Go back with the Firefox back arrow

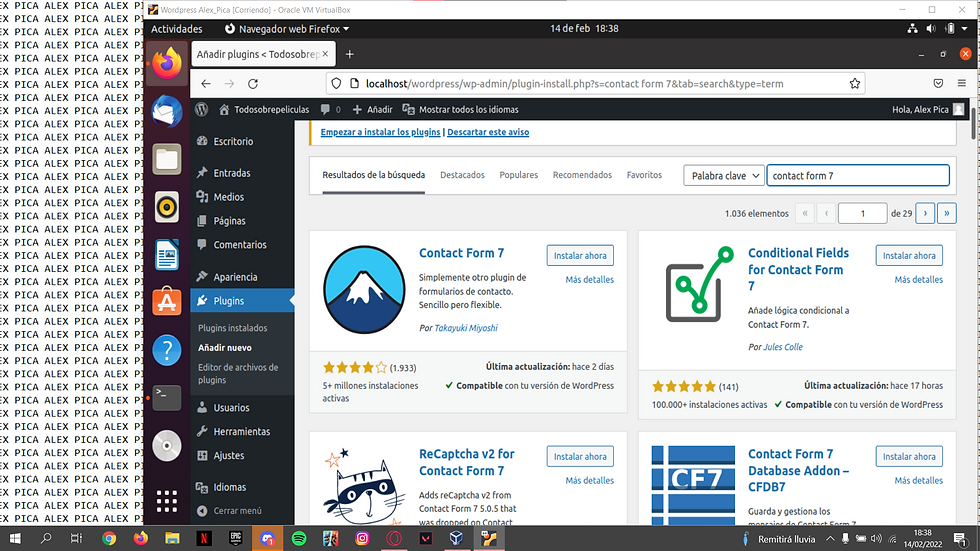[x=206, y=84]
